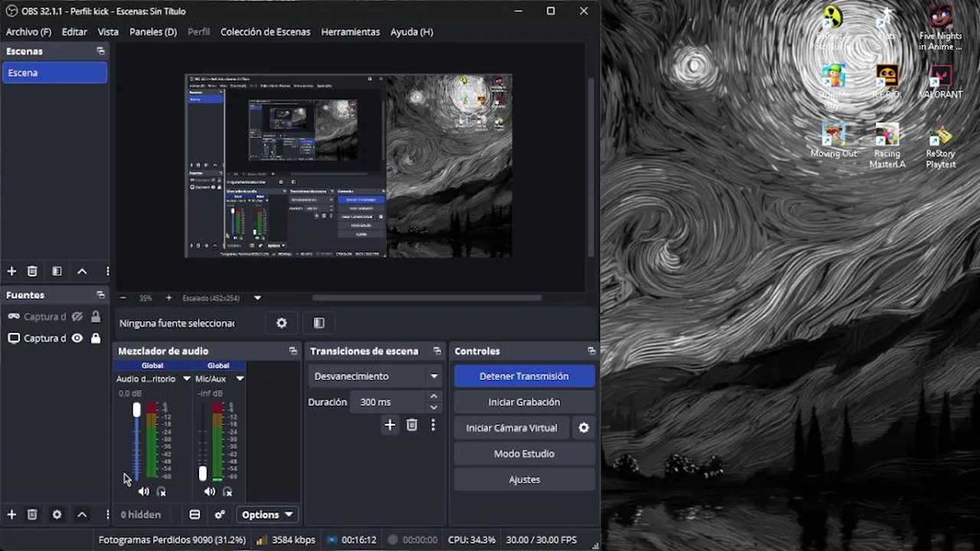
Task: Zoom in the preview with plus icon
Action: tap(169, 298)
